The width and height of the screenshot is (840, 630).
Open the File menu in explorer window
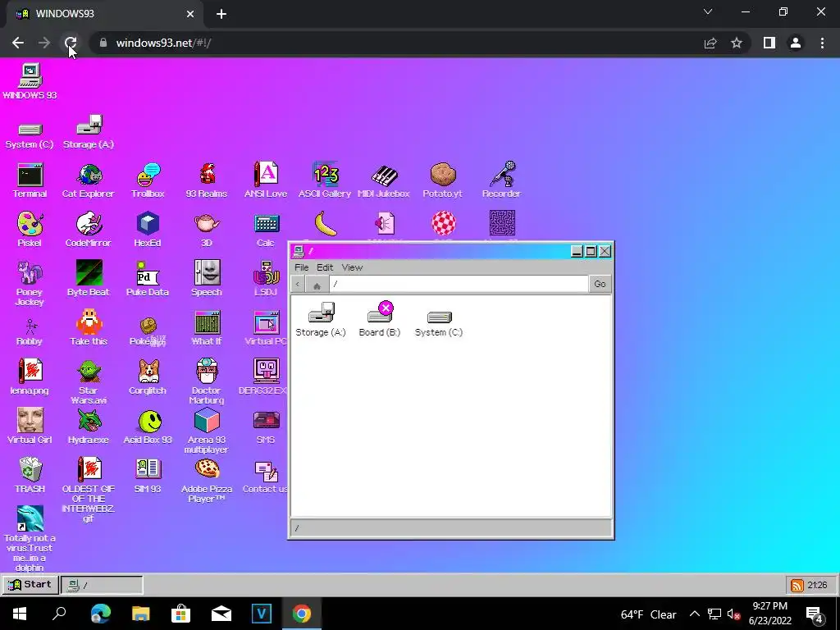[x=302, y=267]
